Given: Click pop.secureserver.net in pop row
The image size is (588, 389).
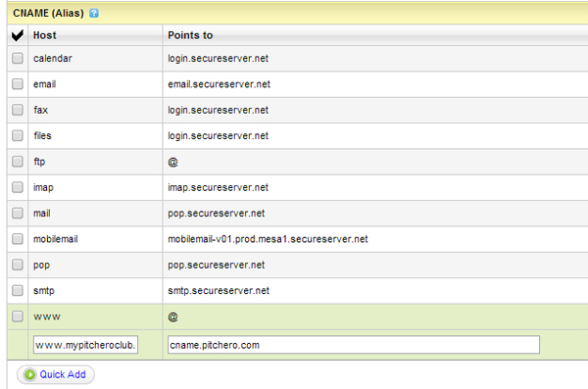Looking at the screenshot, I should 216,266.
